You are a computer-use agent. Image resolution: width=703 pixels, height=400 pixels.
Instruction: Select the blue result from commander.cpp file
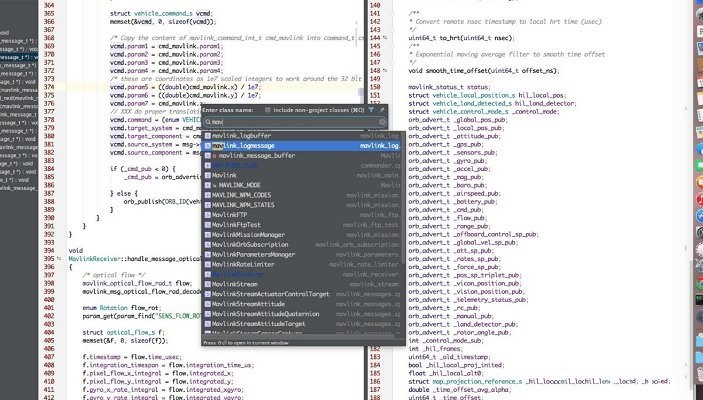pos(303,165)
